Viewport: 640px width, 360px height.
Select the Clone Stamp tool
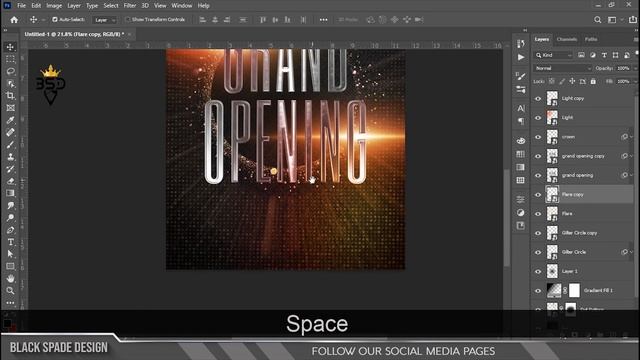point(10,157)
